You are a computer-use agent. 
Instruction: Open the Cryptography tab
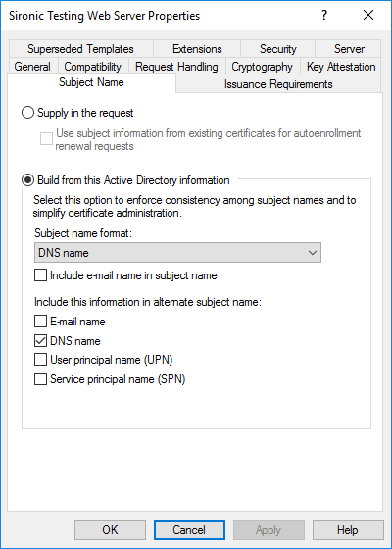tap(263, 67)
